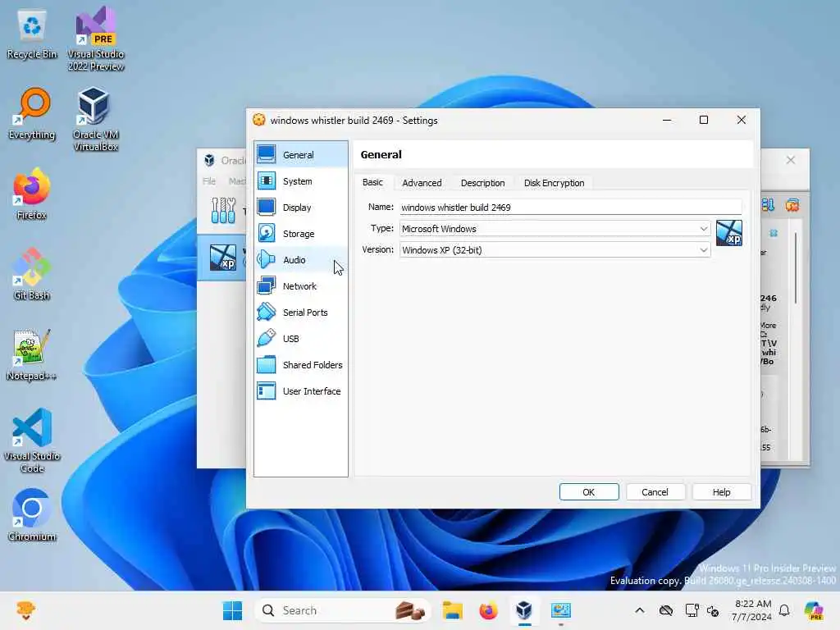
Task: Show hidden system tray icons
Action: point(640,610)
